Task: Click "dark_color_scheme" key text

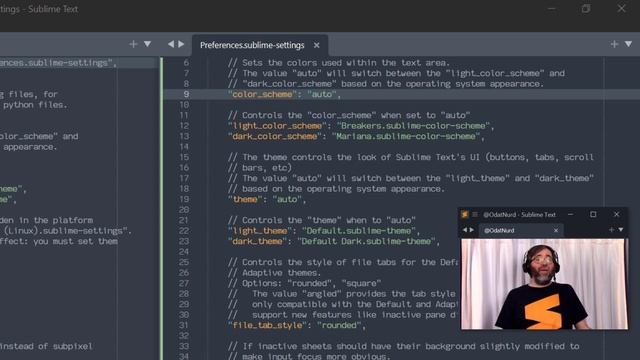Action: [275, 136]
